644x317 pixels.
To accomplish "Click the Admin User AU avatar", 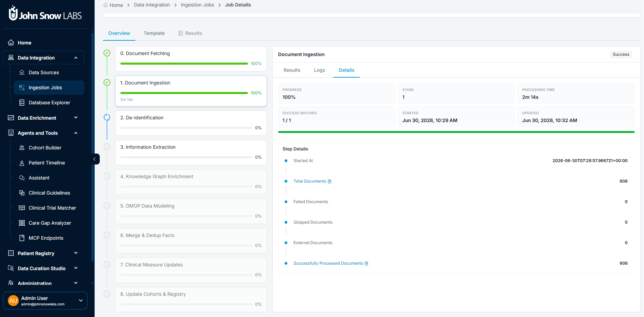I will tap(13, 301).
